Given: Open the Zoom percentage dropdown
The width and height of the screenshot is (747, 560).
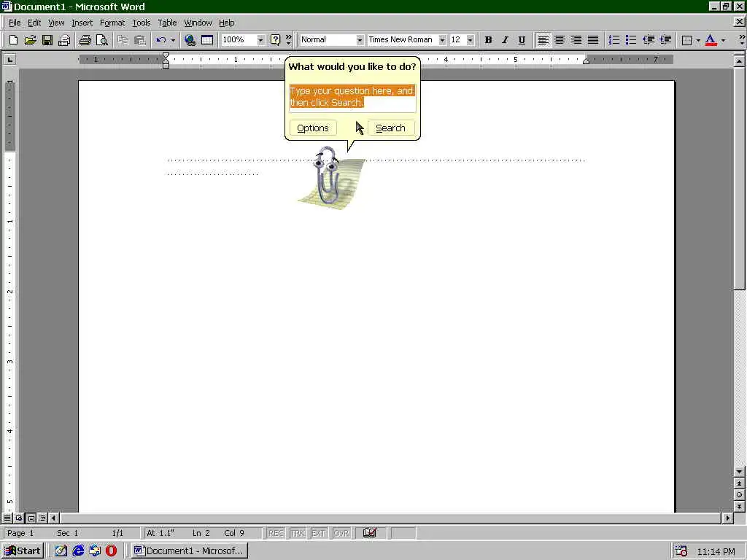Looking at the screenshot, I should point(260,40).
